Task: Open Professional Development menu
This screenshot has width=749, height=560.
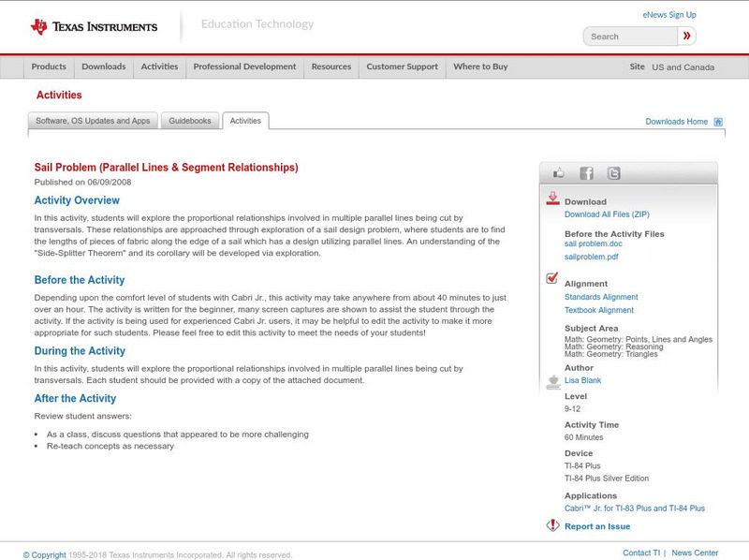Action: [x=244, y=66]
